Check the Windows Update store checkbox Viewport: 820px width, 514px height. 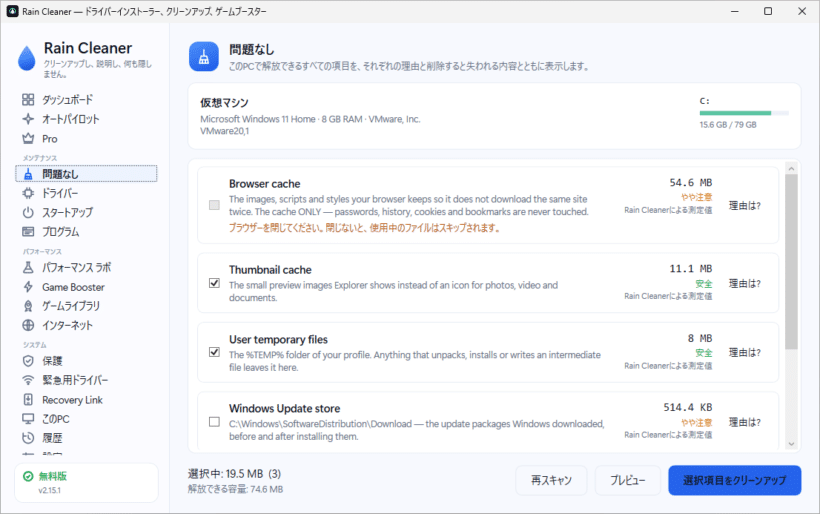tap(214, 421)
